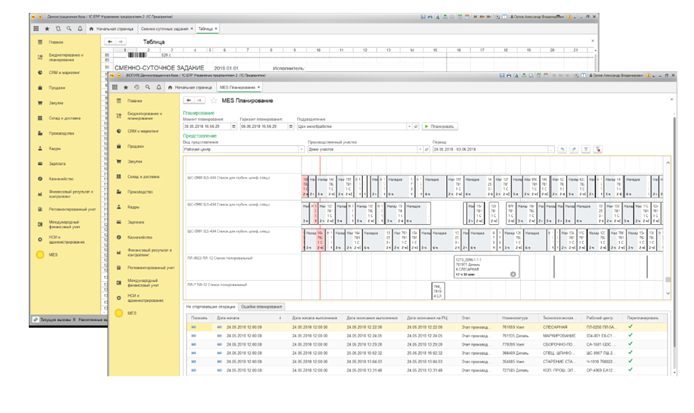Click show icon in first table row

(x=193, y=327)
